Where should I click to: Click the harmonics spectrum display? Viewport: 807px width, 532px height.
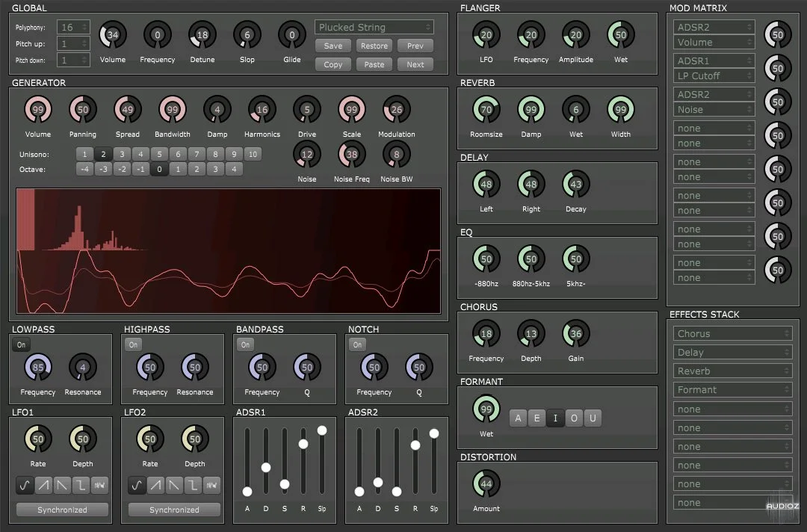click(x=229, y=251)
